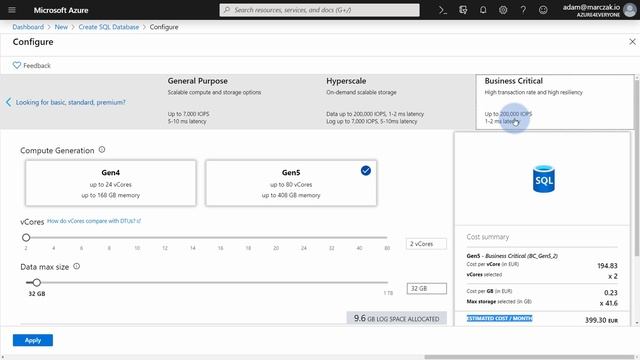
Task: Open portal settings gear
Action: [503, 10]
